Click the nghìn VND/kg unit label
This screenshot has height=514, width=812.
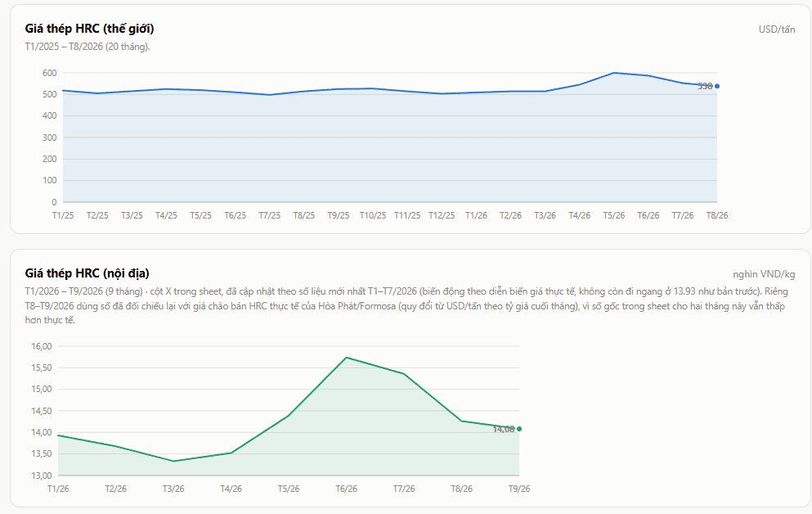coord(764,275)
